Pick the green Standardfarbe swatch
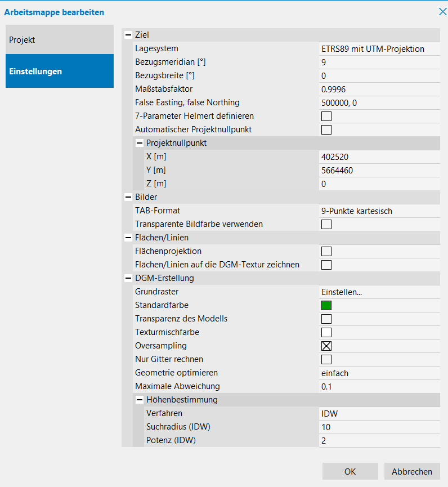 coord(326,305)
